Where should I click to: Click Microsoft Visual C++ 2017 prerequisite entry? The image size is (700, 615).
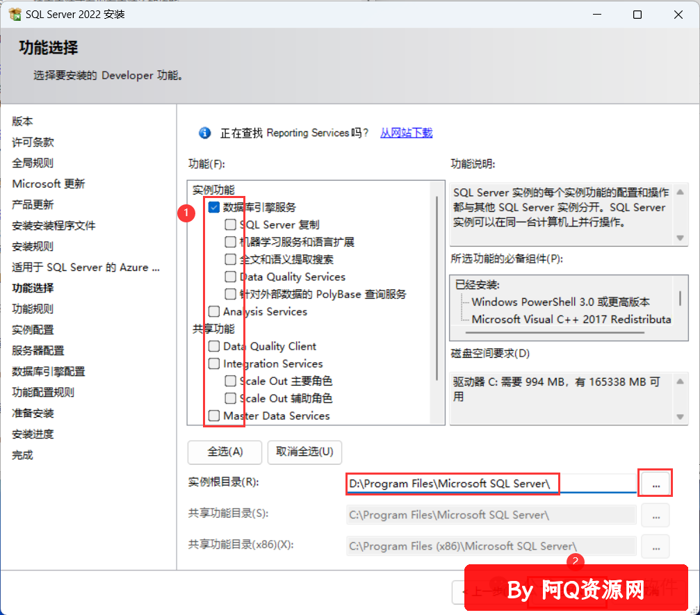[x=571, y=320]
